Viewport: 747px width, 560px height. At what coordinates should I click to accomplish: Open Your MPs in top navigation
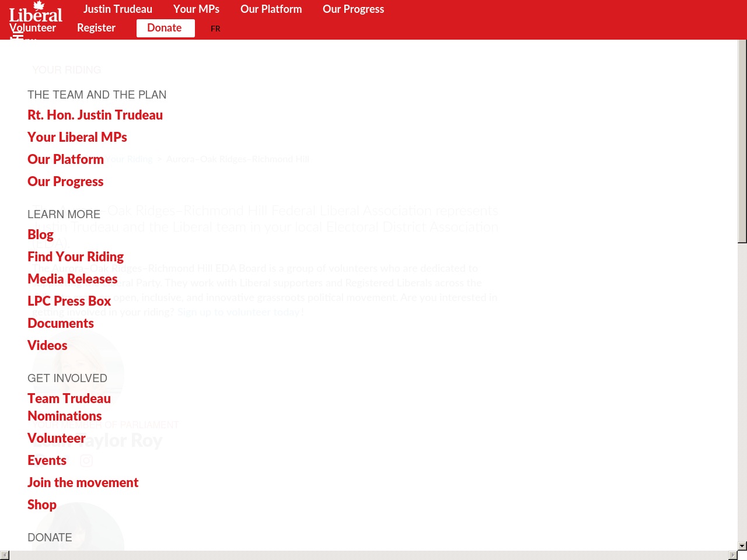(197, 9)
